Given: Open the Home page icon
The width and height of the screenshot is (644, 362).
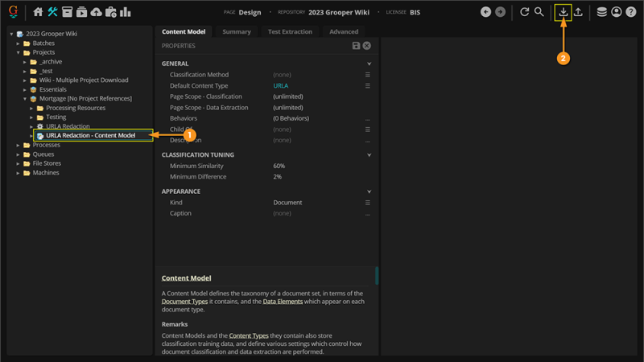Looking at the screenshot, I should click(38, 12).
